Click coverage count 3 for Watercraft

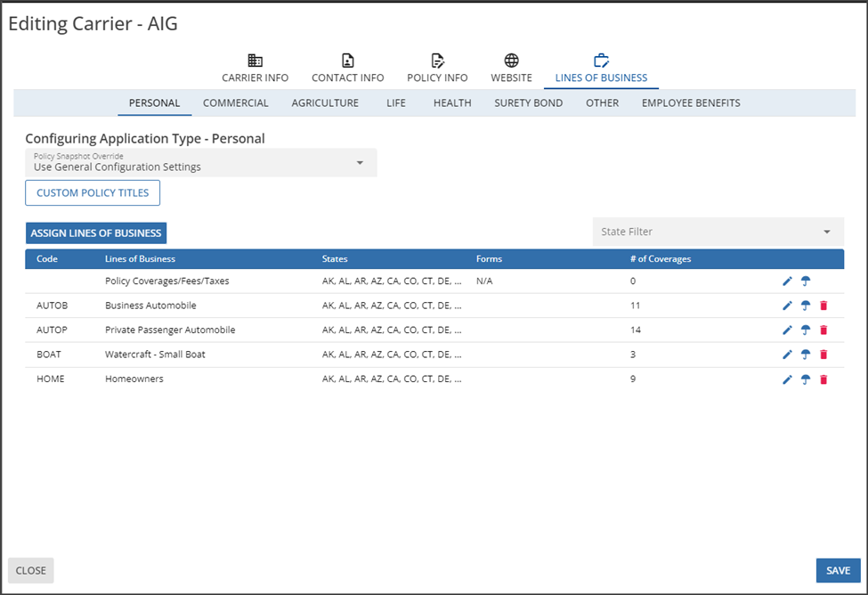[633, 355]
